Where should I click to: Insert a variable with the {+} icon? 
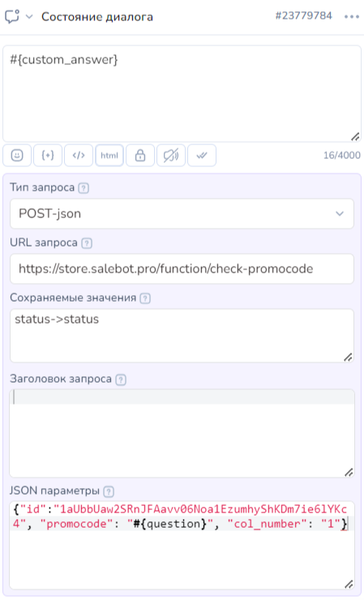pyautogui.click(x=48, y=156)
